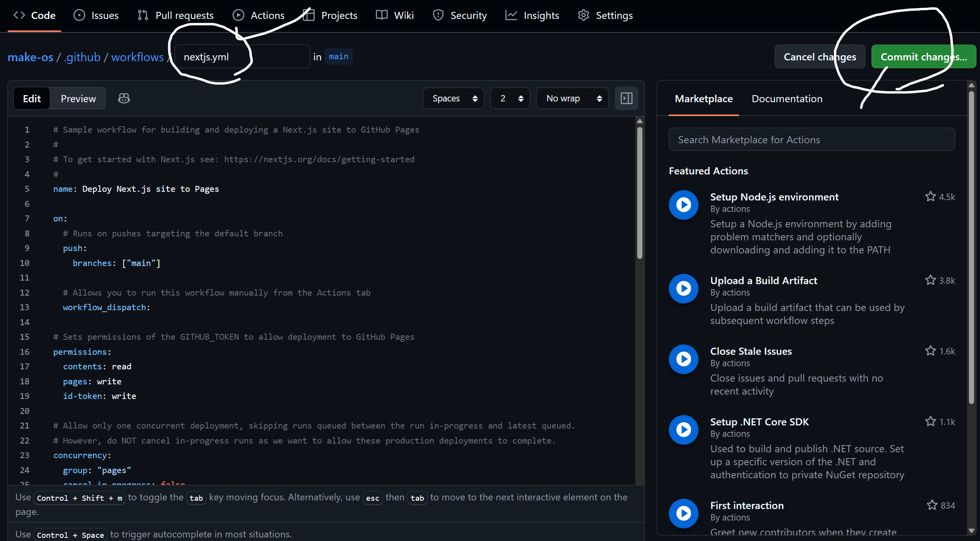Click the Copilot icon in the editor toolbar
The height and width of the screenshot is (541, 980).
(x=124, y=98)
